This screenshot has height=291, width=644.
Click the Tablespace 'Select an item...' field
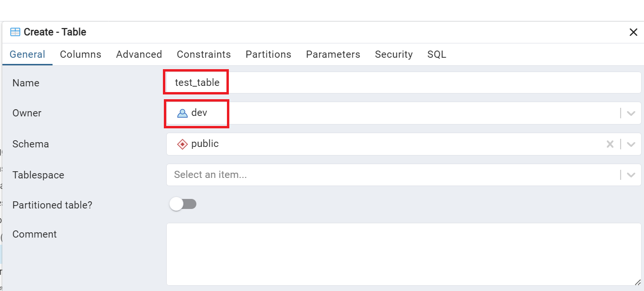click(x=392, y=175)
